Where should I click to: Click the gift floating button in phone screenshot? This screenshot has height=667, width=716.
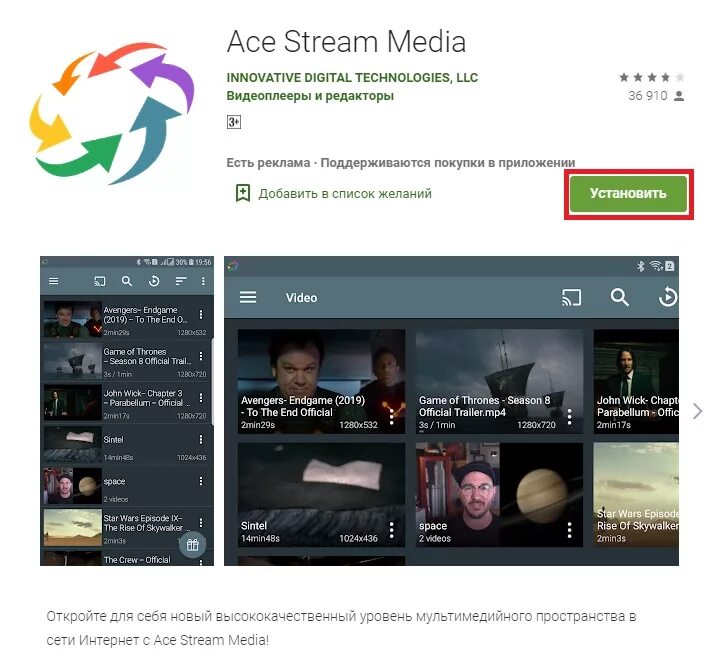point(192,544)
